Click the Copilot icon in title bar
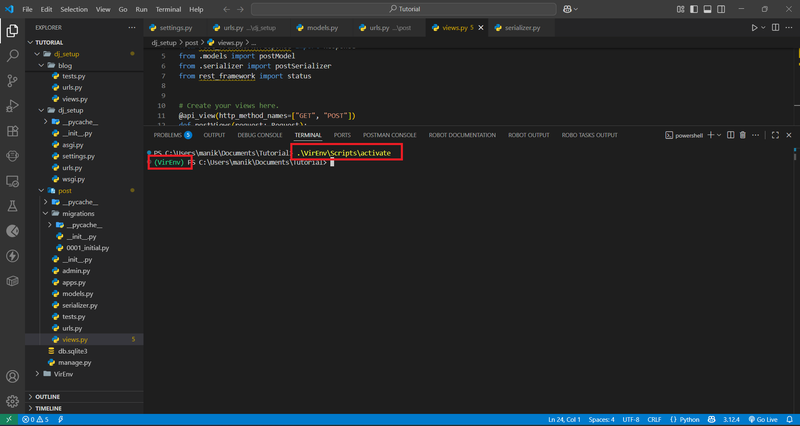 pos(567,9)
